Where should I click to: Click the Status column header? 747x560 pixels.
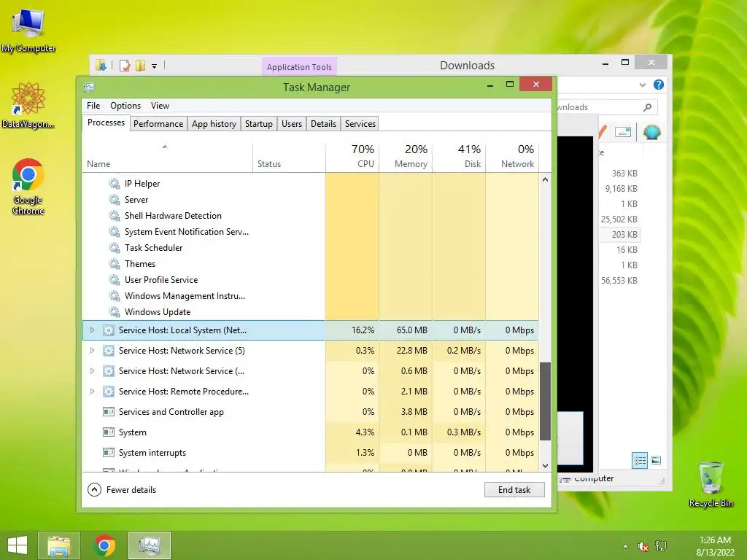point(289,157)
